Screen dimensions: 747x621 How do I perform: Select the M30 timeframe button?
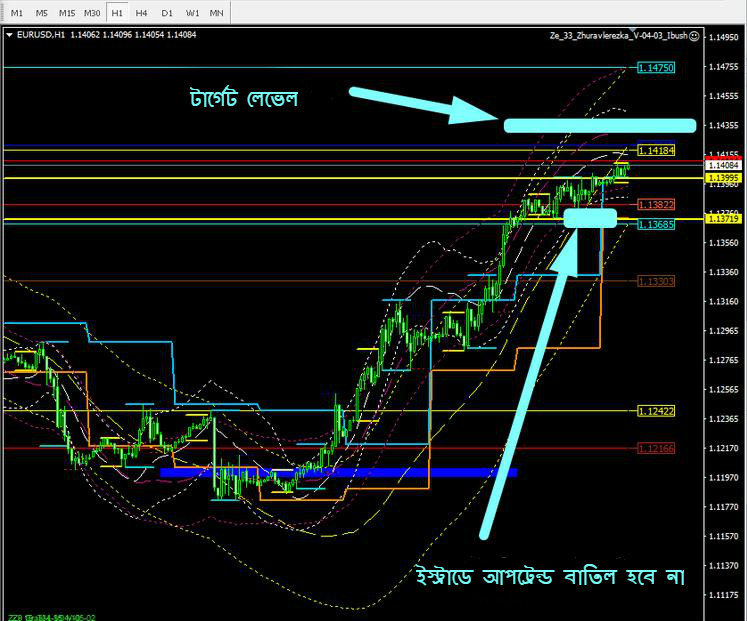(x=92, y=13)
